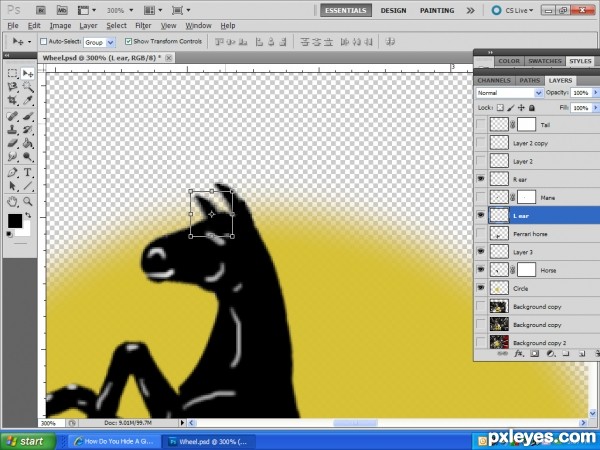Select the Rectangular Marquee tool

[13, 73]
